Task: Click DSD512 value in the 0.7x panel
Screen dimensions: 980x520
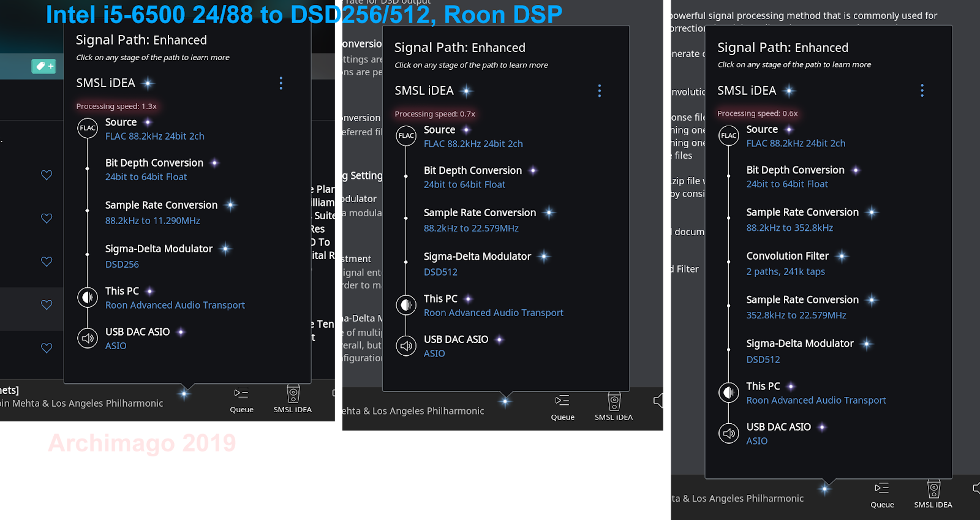Action: pyautogui.click(x=440, y=272)
